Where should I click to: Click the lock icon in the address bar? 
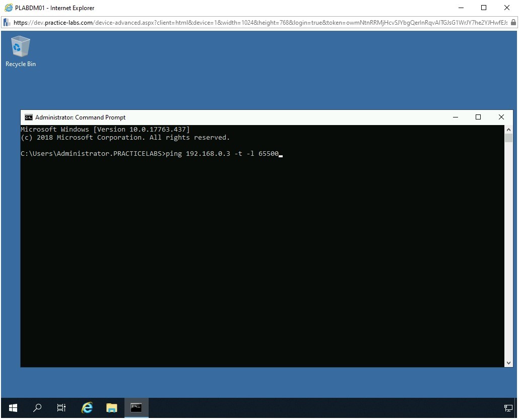tap(513, 23)
